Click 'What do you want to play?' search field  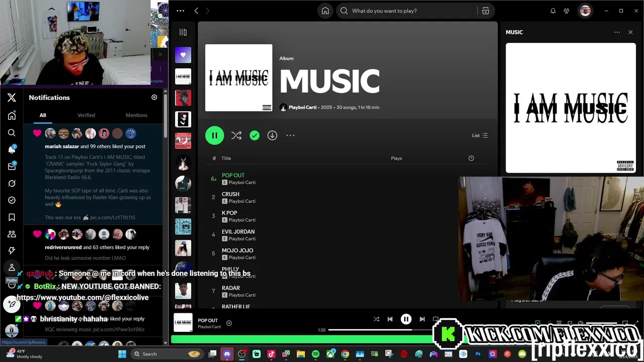[x=408, y=11]
